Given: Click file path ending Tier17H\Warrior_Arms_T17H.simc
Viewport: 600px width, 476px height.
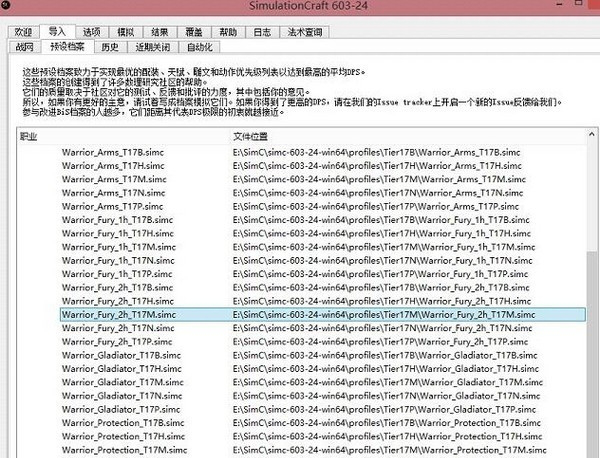Looking at the screenshot, I should pos(377,166).
